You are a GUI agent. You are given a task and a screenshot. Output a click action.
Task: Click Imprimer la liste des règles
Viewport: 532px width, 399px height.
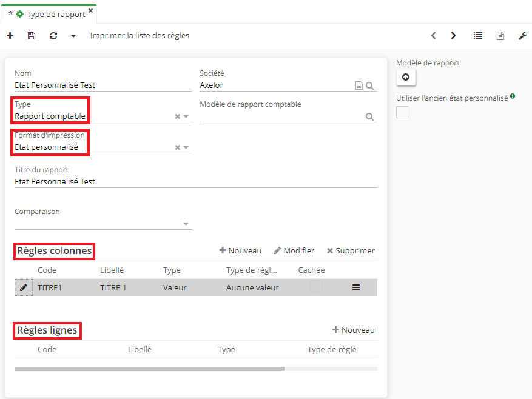pos(140,36)
